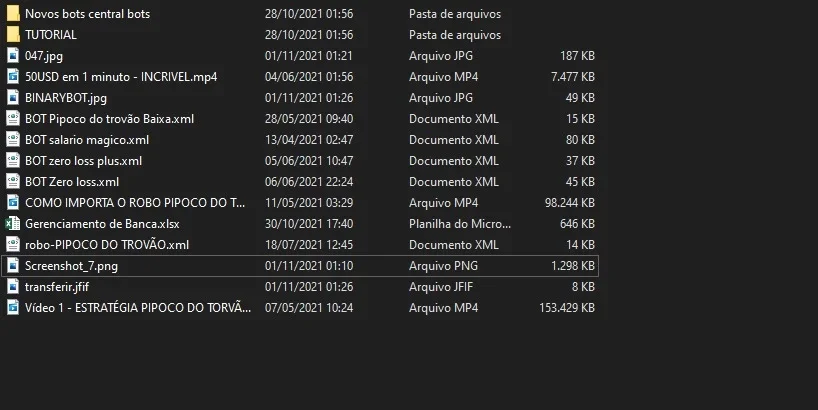Click the Screenshot_7.png file icon
This screenshot has width=818, height=410.
coord(13,266)
